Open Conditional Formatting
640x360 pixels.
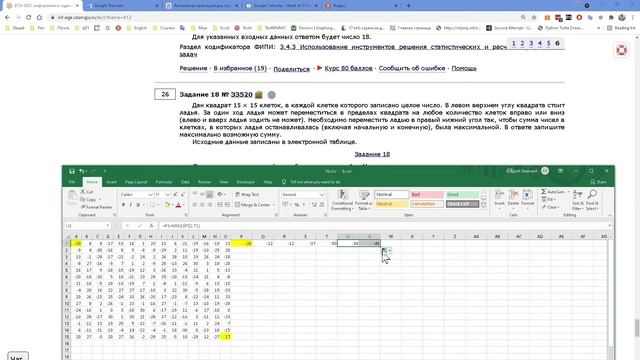click(x=342, y=200)
